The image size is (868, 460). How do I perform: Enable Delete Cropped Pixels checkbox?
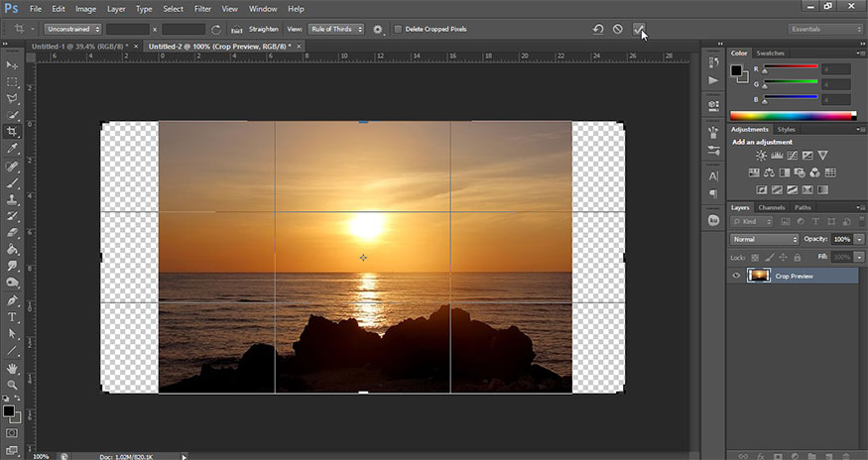click(x=399, y=30)
